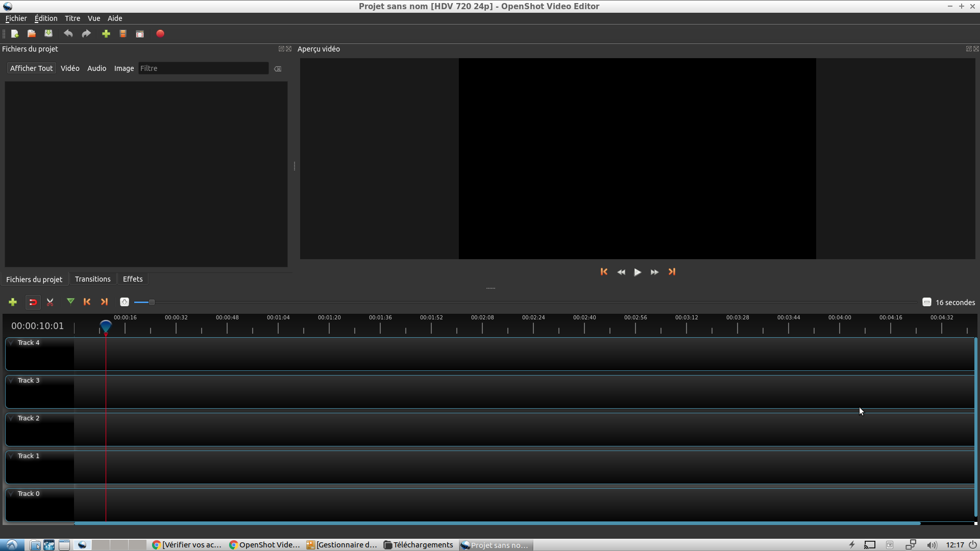Click the Redo icon in toolbar
The width and height of the screenshot is (980, 551).
pyautogui.click(x=86, y=34)
